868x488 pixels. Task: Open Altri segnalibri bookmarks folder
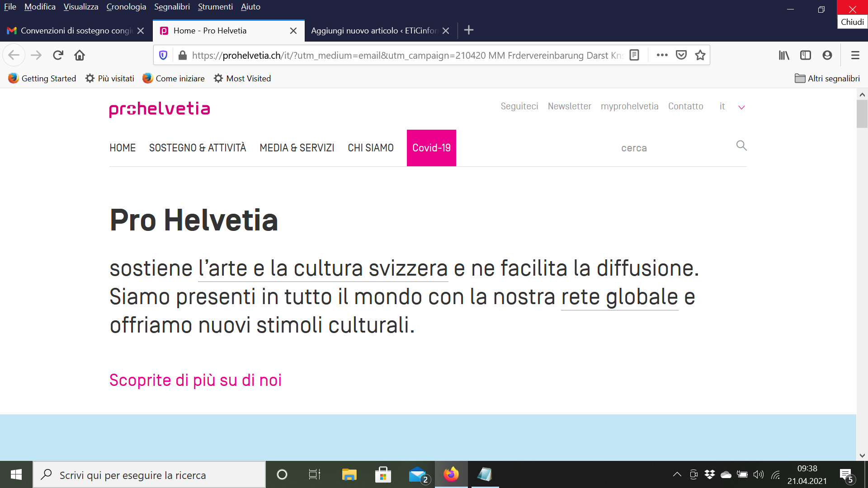(827, 78)
